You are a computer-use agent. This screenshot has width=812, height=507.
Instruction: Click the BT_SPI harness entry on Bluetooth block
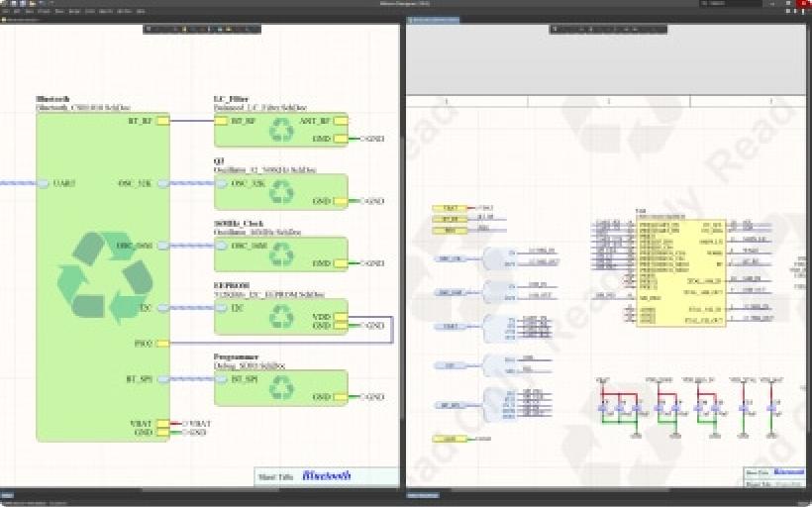[163, 379]
